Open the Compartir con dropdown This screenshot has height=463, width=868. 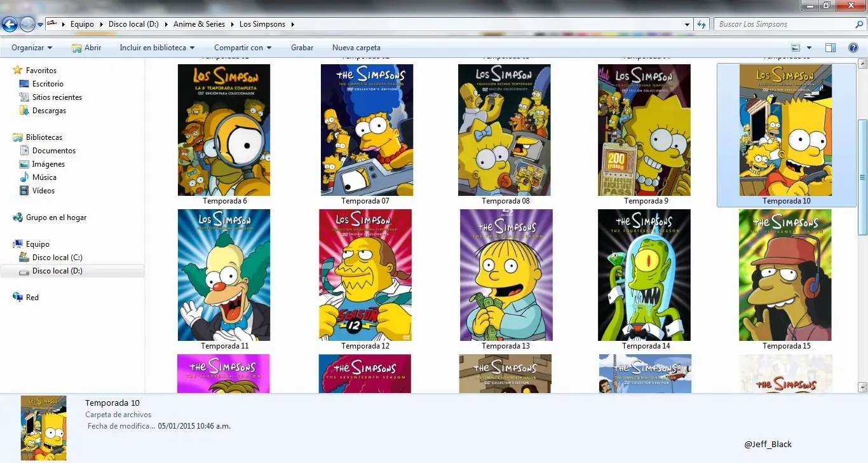tap(243, 48)
